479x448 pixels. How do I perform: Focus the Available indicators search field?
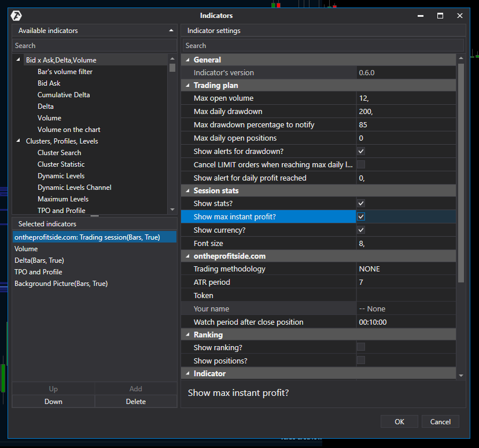94,46
